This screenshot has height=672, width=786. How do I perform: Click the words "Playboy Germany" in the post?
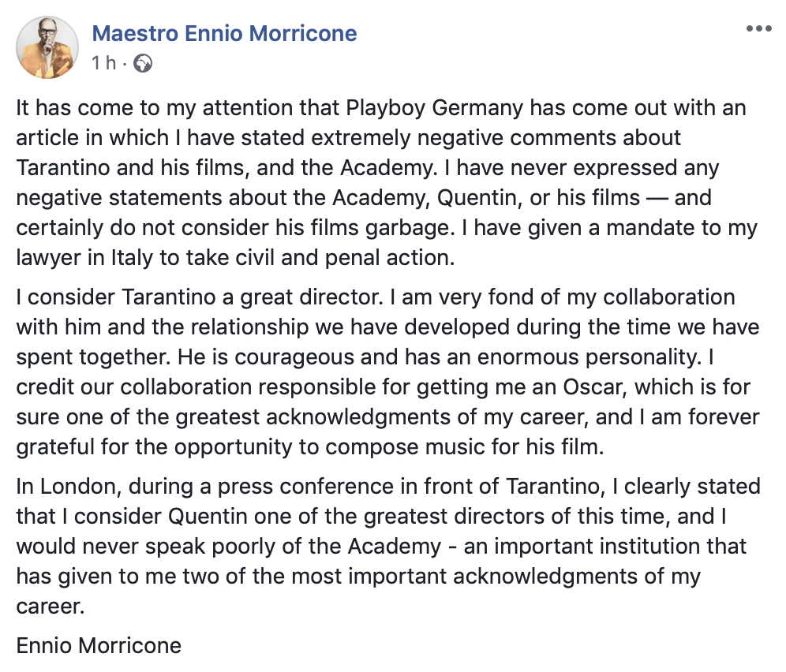pos(435,108)
